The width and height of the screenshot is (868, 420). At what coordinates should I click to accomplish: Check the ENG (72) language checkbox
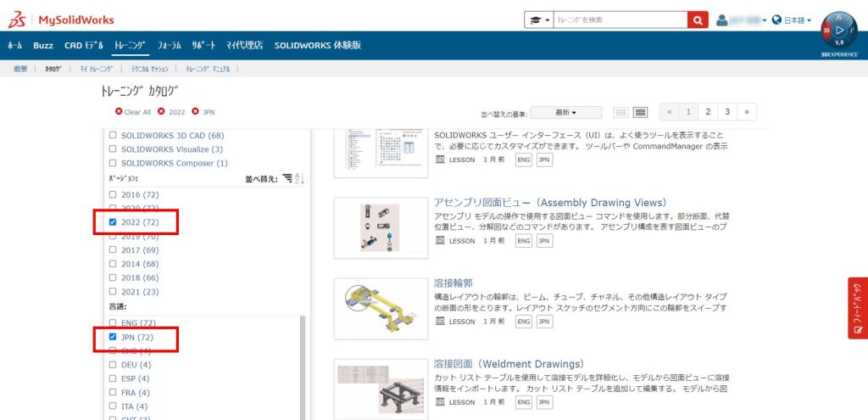(113, 322)
